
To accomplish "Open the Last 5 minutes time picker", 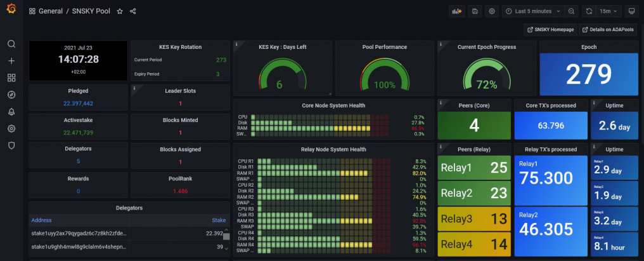I will coord(532,11).
